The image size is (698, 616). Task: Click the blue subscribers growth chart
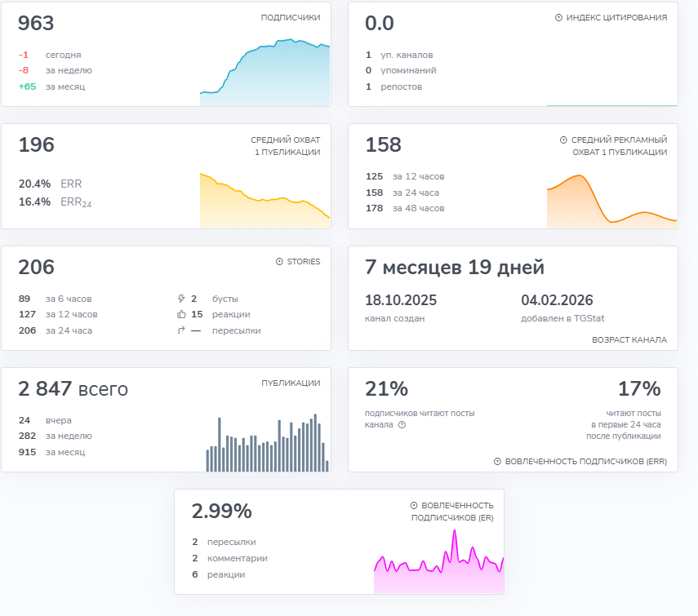coord(265,73)
